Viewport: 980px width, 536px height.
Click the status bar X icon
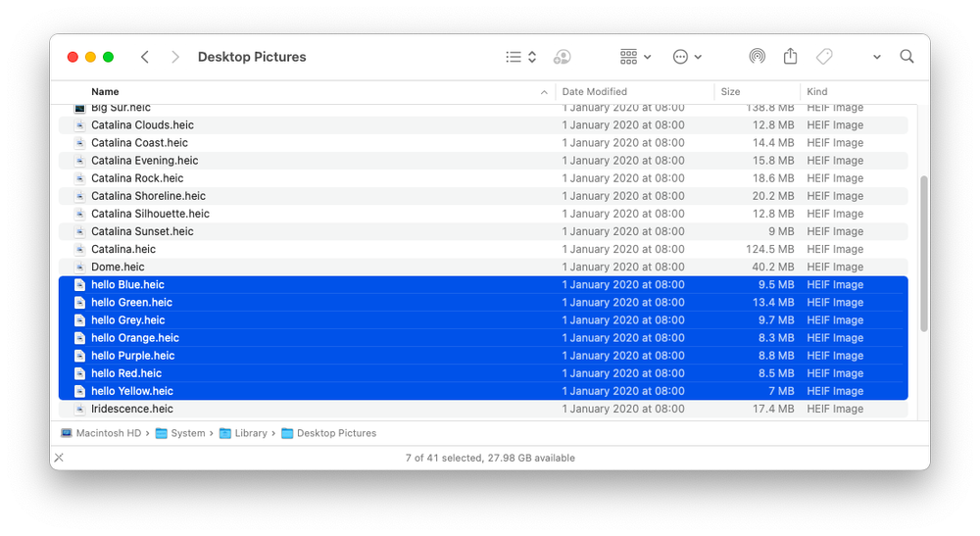coord(59,458)
